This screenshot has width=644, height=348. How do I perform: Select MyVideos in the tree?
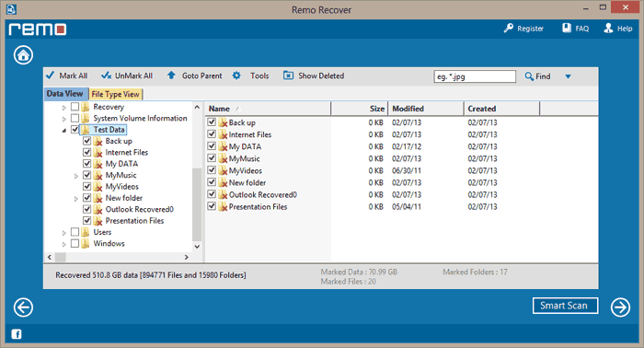[x=122, y=187]
